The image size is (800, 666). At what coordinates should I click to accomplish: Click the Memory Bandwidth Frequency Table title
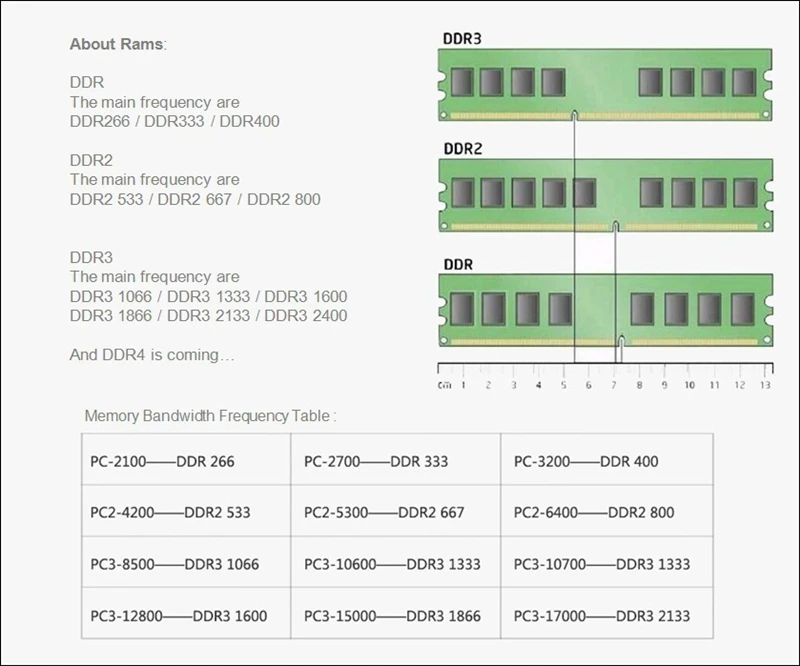[210, 415]
